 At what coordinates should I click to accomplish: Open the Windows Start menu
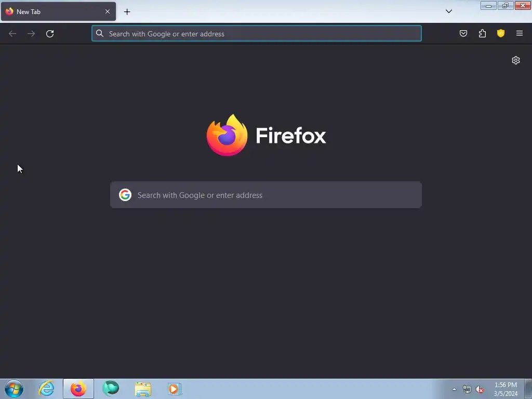click(14, 389)
